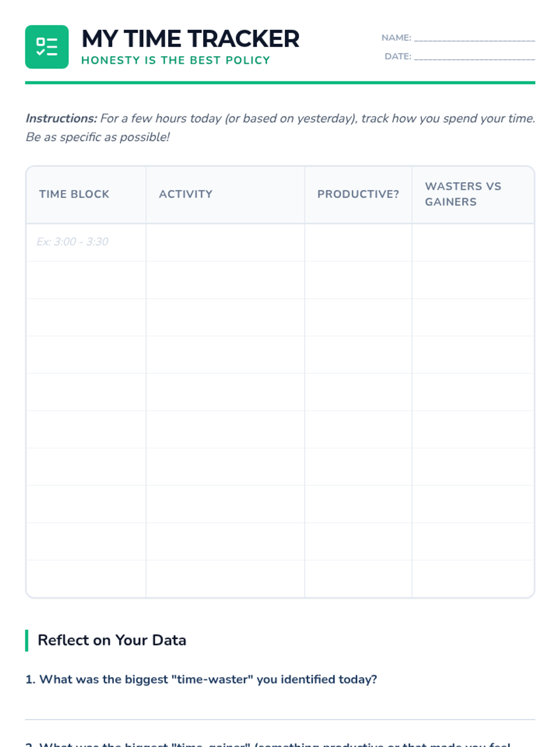Click the first row Wasters vs Gainers cell
This screenshot has width=560, height=747.
pos(473,242)
